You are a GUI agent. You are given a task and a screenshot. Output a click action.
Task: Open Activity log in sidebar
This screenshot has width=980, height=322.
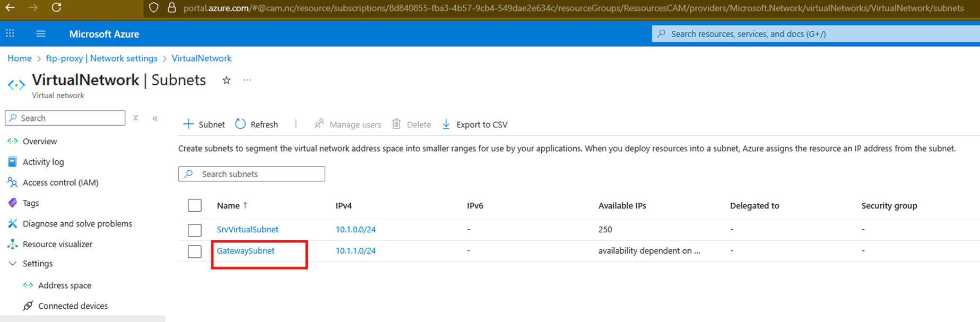click(x=43, y=162)
